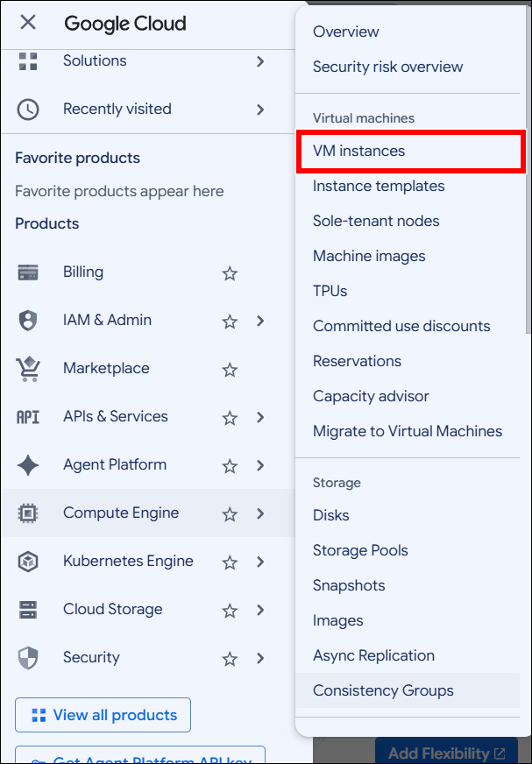Expand the Solutions submenu arrow
The image size is (532, 764).
point(260,61)
